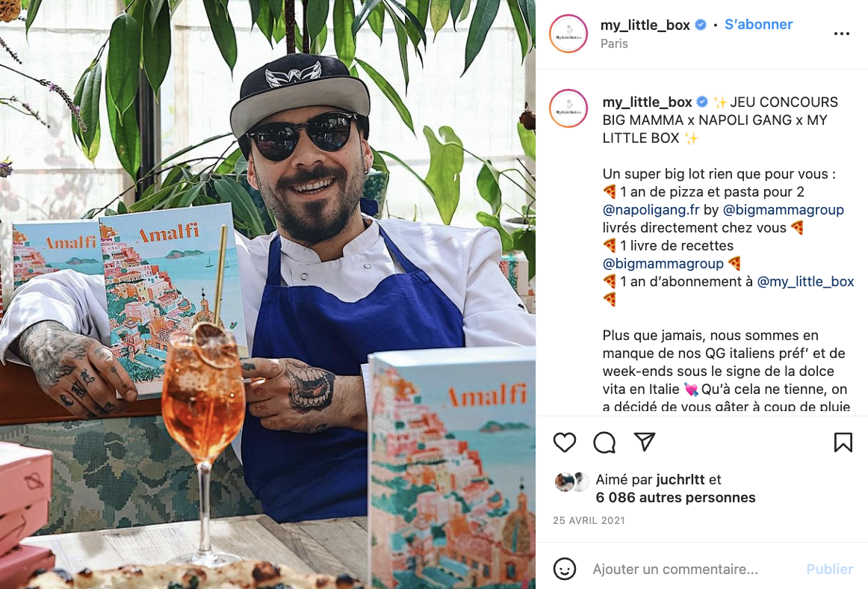
Task: Open comments with the speech bubble icon
Action: 604,442
